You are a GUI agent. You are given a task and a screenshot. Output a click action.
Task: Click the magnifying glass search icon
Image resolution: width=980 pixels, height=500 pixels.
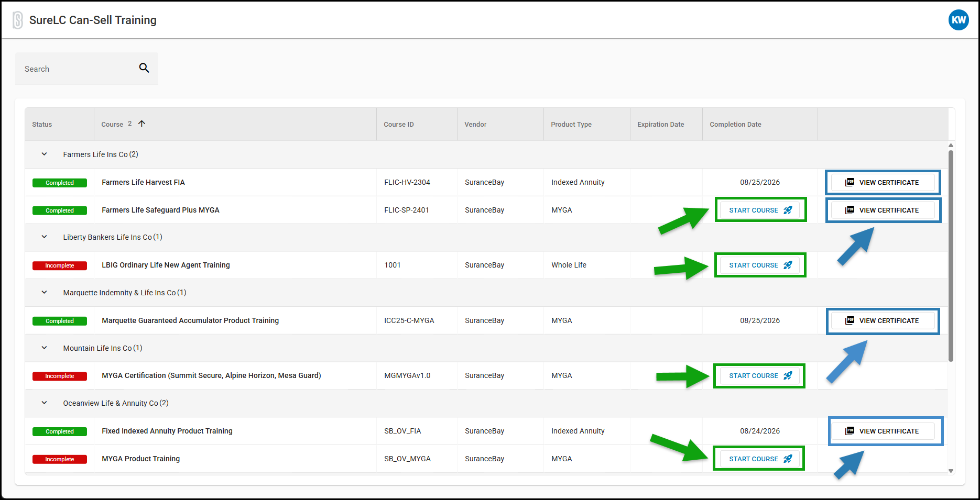[x=144, y=68]
